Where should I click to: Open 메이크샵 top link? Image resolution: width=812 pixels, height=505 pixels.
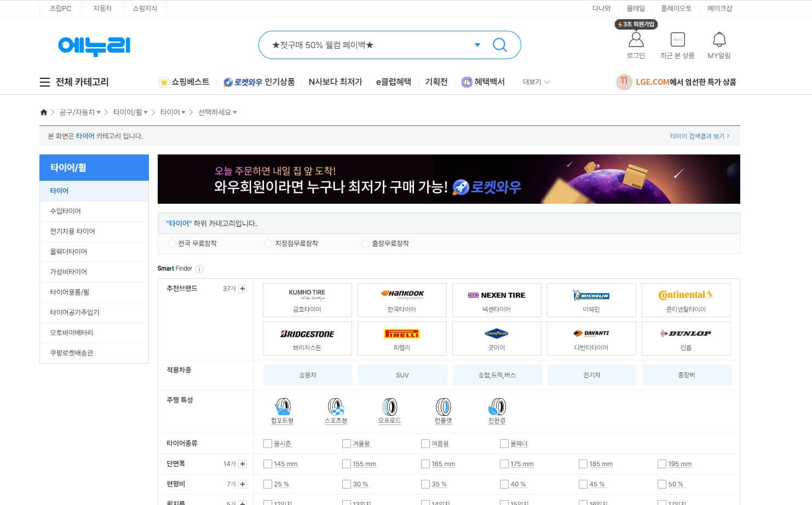point(719,9)
